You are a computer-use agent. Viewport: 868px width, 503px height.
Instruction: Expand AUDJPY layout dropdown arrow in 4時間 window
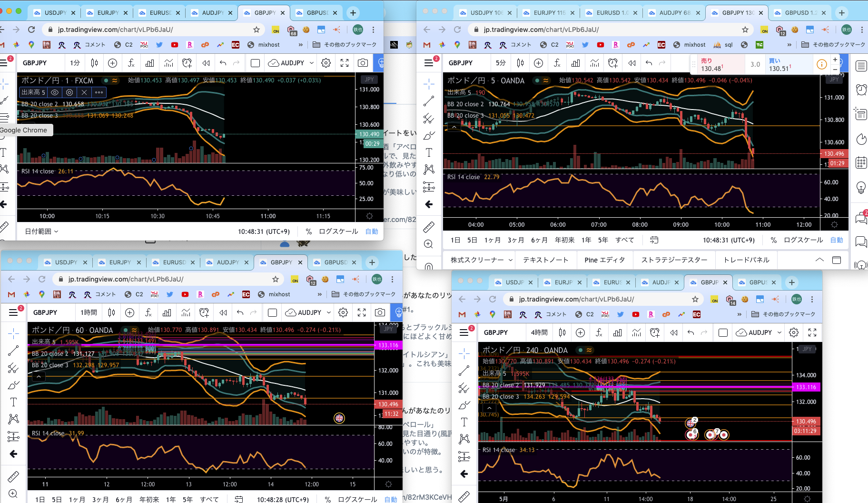pos(779,332)
